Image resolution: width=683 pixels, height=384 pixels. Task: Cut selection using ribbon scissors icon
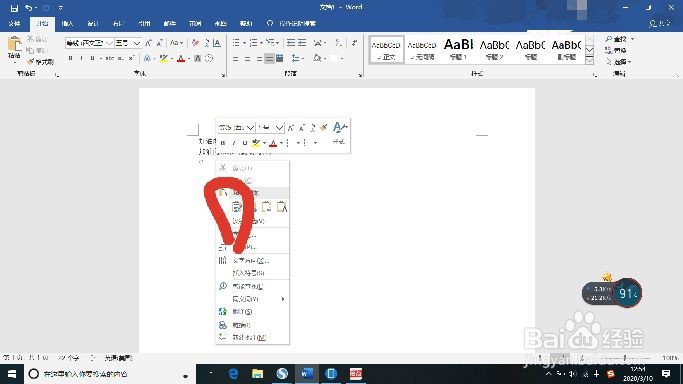pyautogui.click(x=30, y=39)
